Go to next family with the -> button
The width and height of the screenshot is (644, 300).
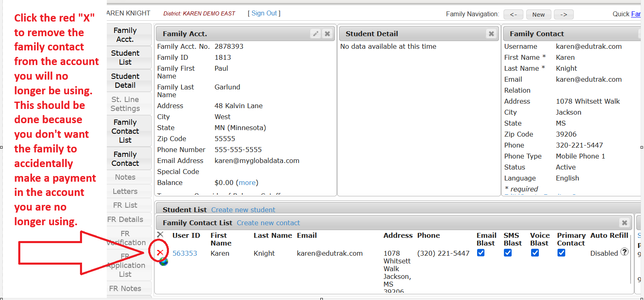coord(564,15)
